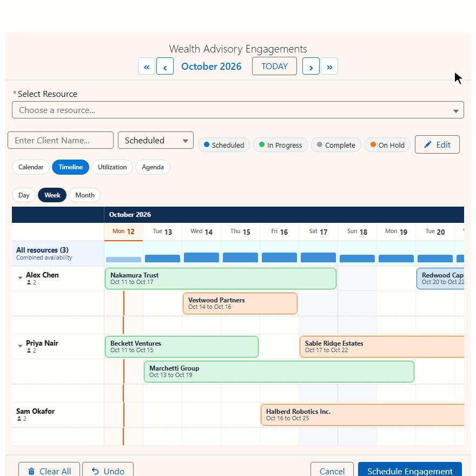The width and height of the screenshot is (476, 476).
Task: Open the Marchetti Group engagement bar
Action: [279, 372]
